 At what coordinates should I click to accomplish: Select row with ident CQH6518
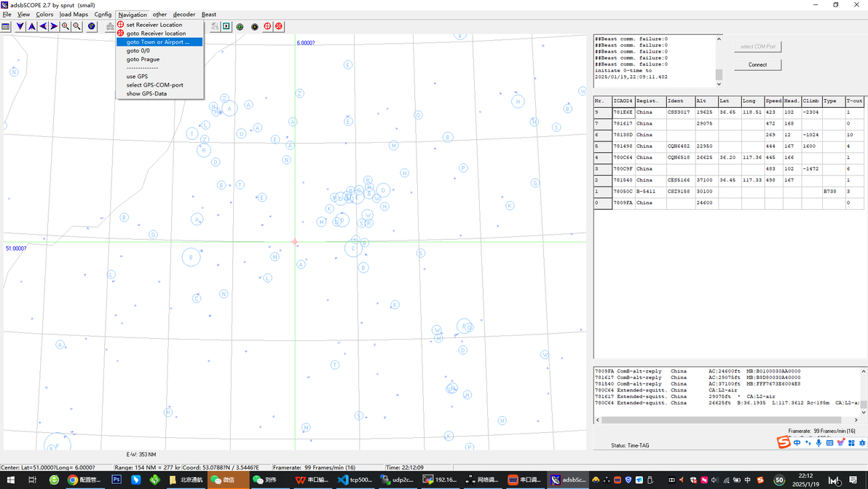pyautogui.click(x=728, y=158)
